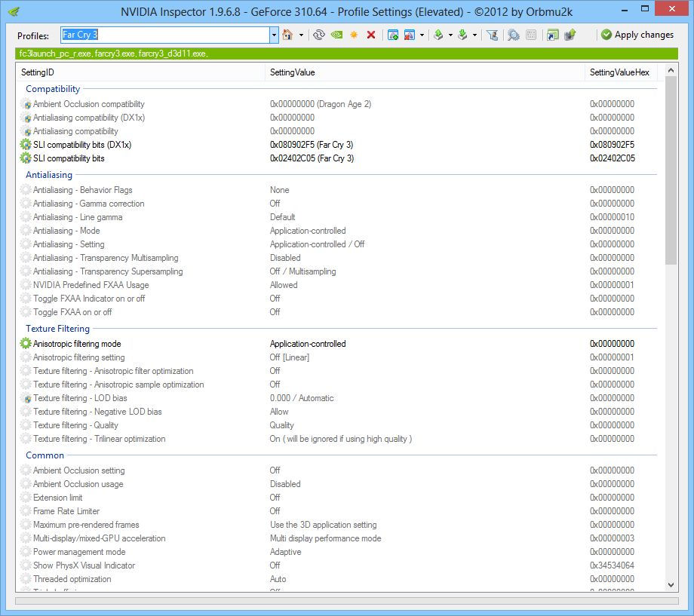Click the magnifier scan settings icon
Screen dimensions: 694x616
[x=514, y=35]
